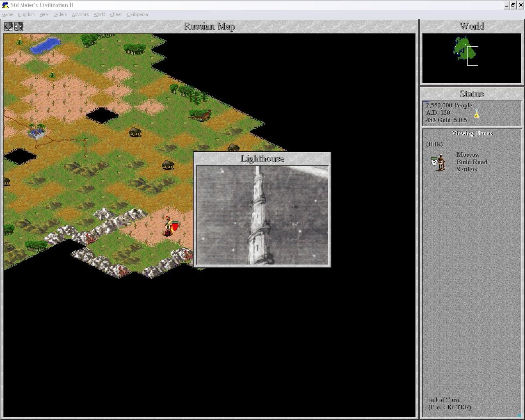Viewport: 525px width, 420px height.
Task: Click the 'Build Road' order text
Action: coord(472,162)
